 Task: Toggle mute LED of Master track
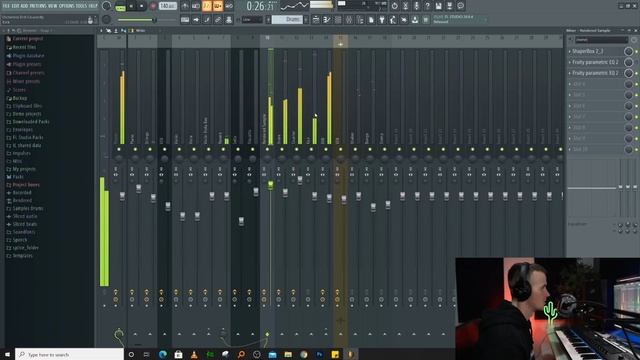tap(119, 149)
